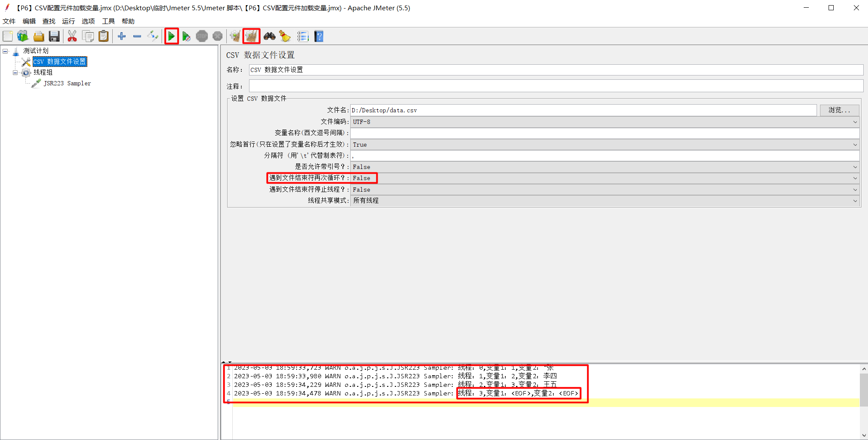Click the New test plan icon
This screenshot has width=868, height=440.
click(8, 36)
